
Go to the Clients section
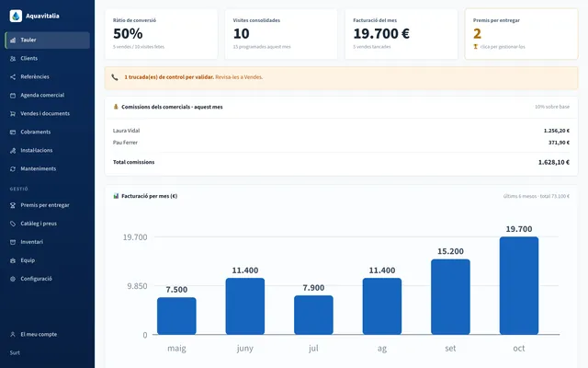click(x=48, y=59)
